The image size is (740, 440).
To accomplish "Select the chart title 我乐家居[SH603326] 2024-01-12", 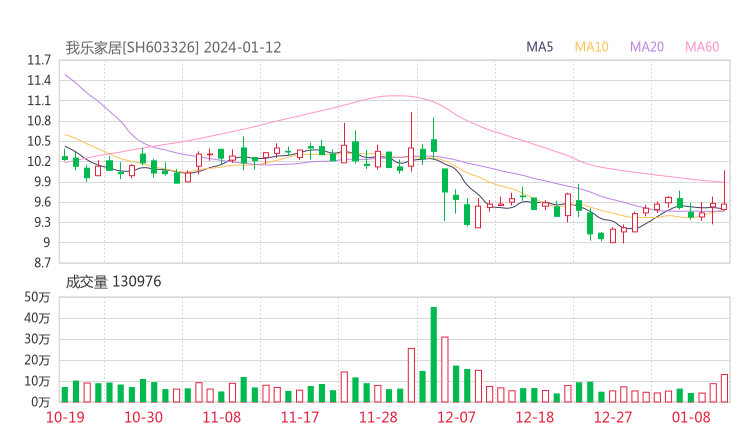I will (173, 48).
